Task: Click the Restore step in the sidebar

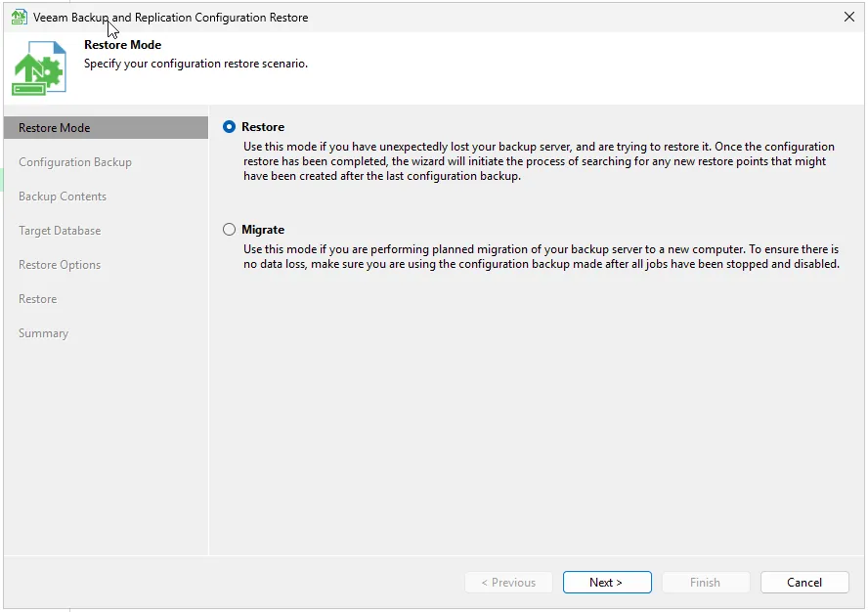Action: pyautogui.click(x=38, y=299)
